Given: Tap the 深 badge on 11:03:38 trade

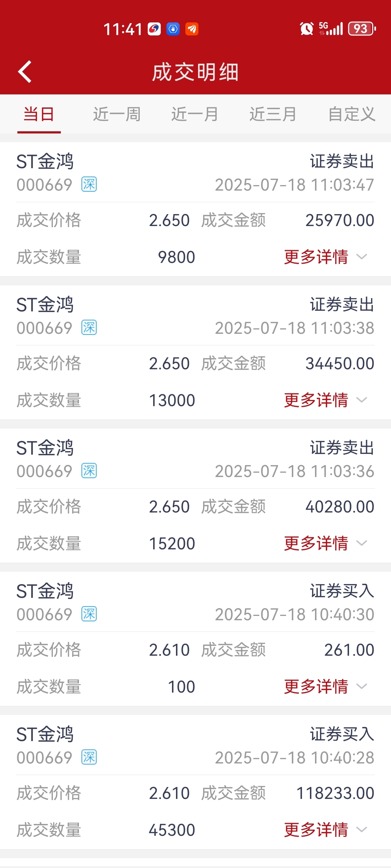Looking at the screenshot, I should [89, 328].
